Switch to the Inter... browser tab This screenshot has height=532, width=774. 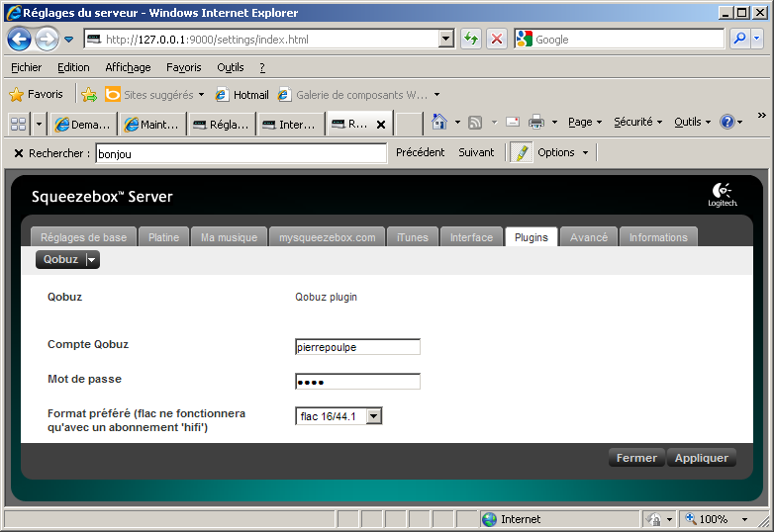click(290, 125)
